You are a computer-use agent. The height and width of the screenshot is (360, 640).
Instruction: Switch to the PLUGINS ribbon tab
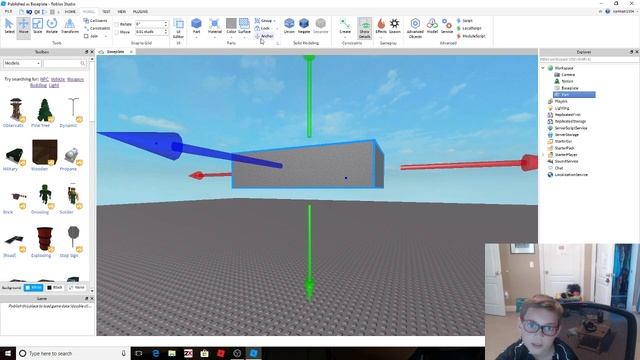[x=140, y=11]
